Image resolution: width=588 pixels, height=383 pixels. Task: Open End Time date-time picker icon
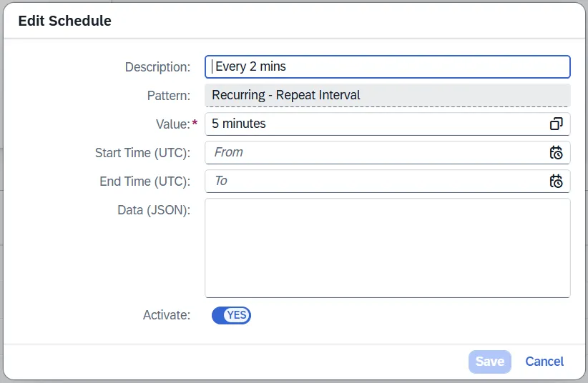[x=556, y=181]
